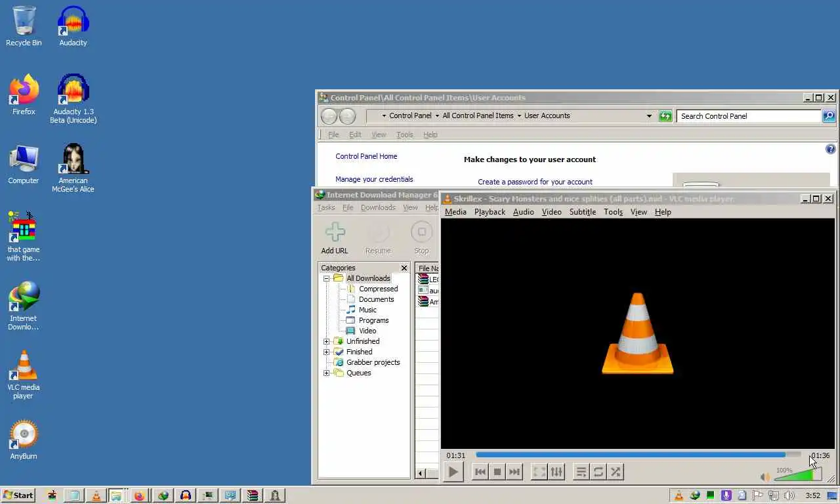840x504 pixels.
Task: Click Control Panel back button
Action: pyautogui.click(x=329, y=116)
